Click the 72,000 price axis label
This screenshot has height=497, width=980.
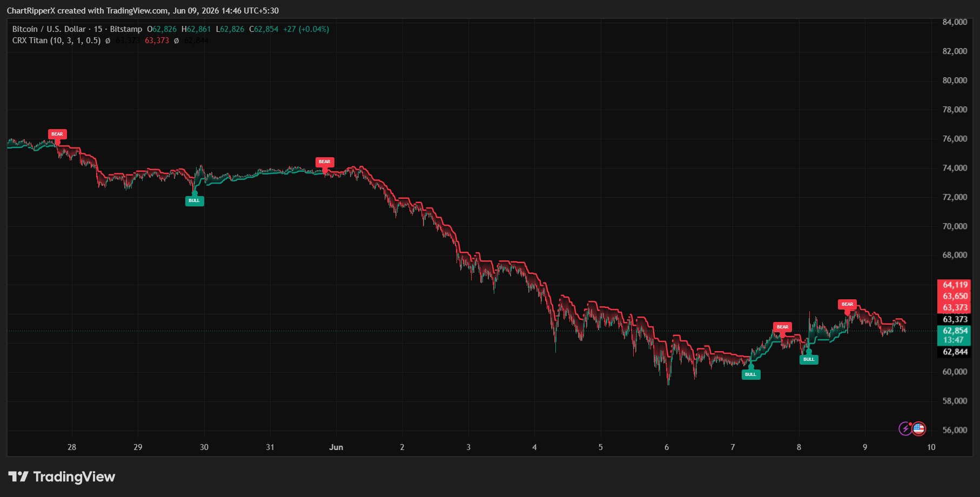coord(955,197)
